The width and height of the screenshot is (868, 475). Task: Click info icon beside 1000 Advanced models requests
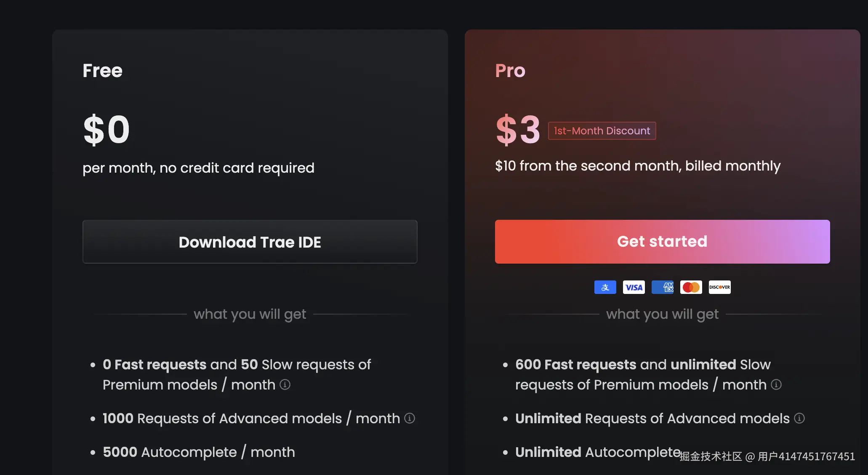click(410, 418)
